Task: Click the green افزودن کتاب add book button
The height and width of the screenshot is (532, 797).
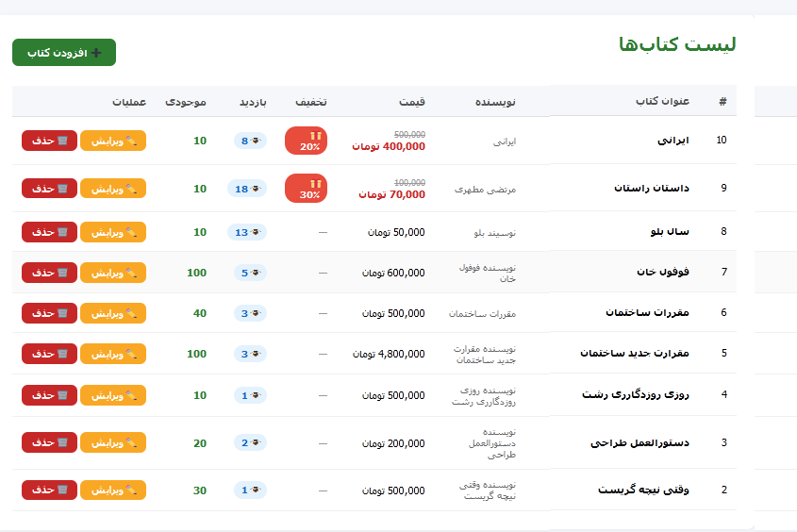Action: [x=64, y=52]
